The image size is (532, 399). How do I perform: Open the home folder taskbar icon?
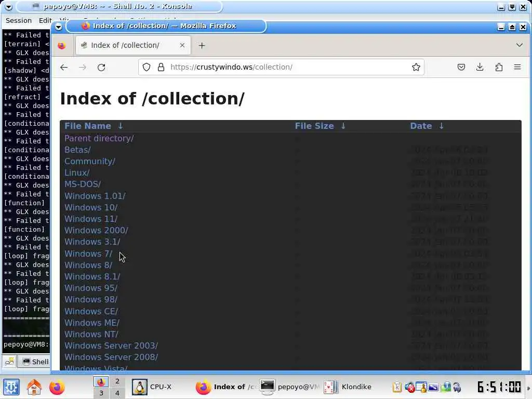pyautogui.click(x=34, y=387)
